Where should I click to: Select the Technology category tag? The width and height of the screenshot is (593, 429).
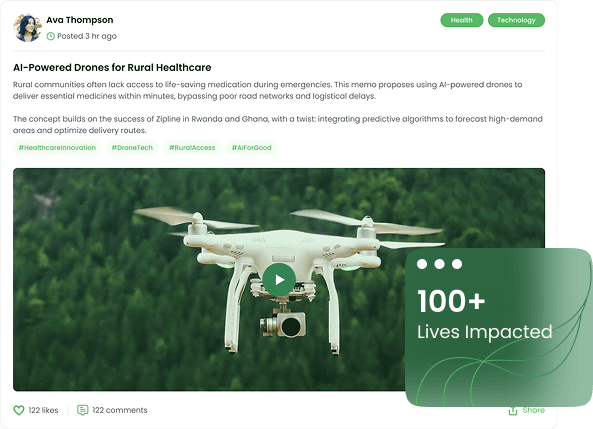(516, 20)
